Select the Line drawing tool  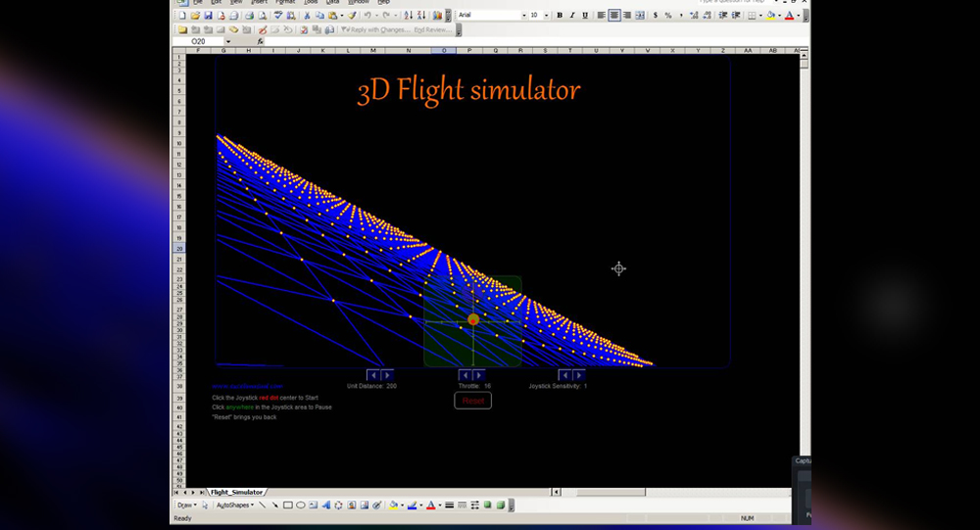[x=263, y=505]
